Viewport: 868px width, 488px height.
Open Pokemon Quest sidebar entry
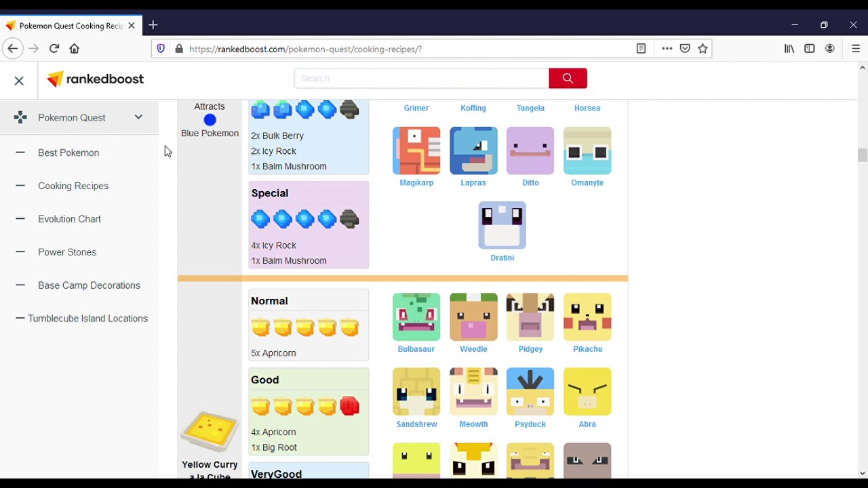click(x=72, y=118)
